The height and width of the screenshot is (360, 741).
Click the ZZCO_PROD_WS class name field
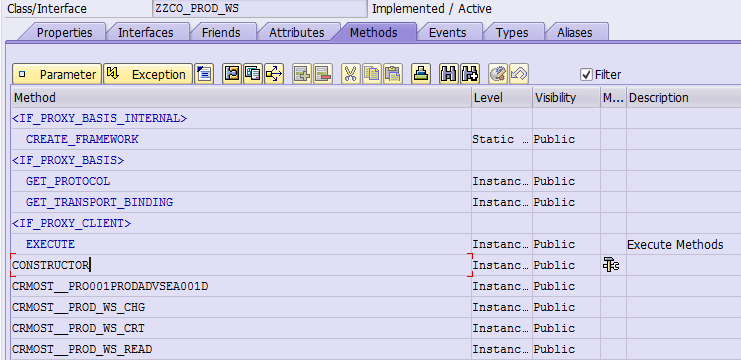click(260, 9)
